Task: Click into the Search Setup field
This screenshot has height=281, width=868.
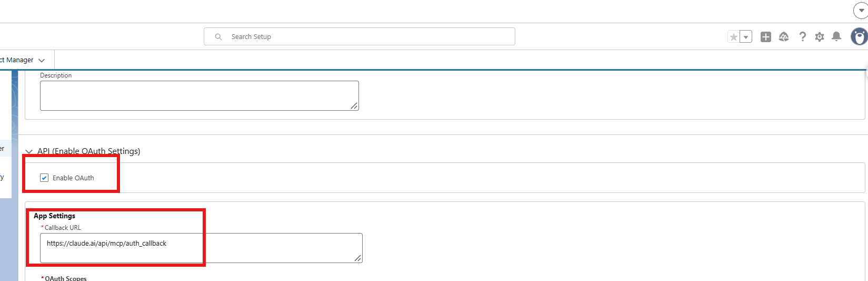Action: (360, 36)
